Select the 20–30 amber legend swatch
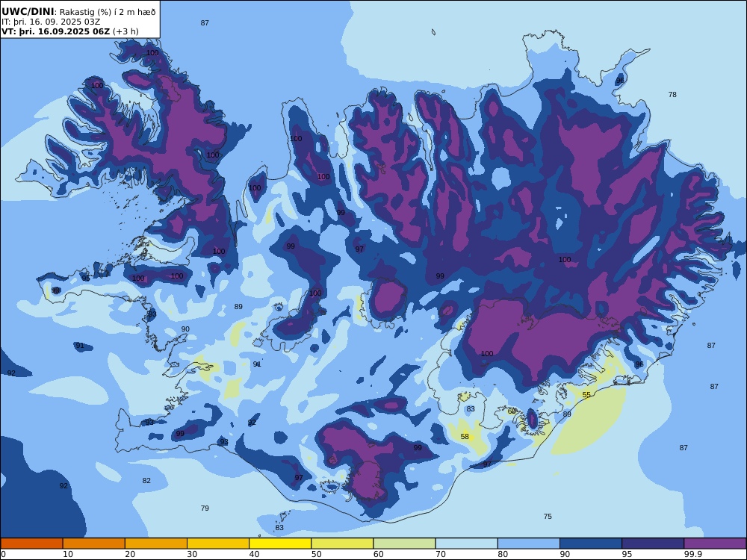 click(156, 544)
